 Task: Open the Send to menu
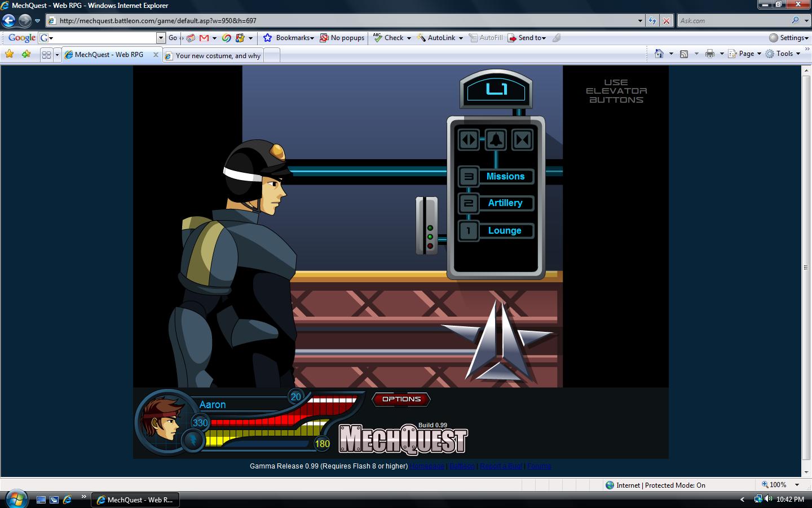[527, 38]
